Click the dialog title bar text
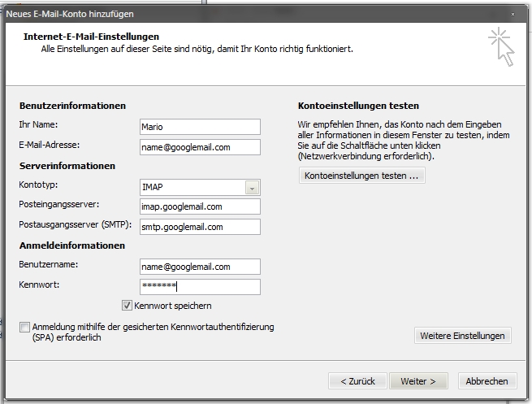This screenshot has height=404, width=532. click(x=68, y=14)
